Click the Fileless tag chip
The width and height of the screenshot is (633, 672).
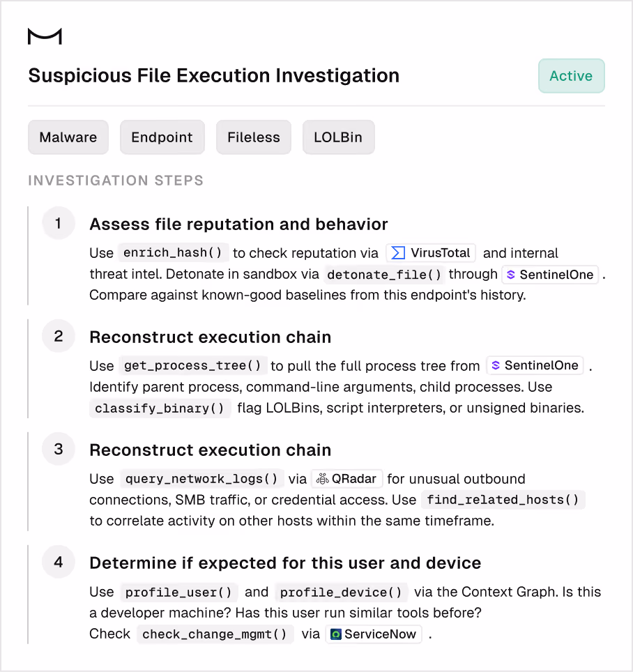click(x=254, y=137)
